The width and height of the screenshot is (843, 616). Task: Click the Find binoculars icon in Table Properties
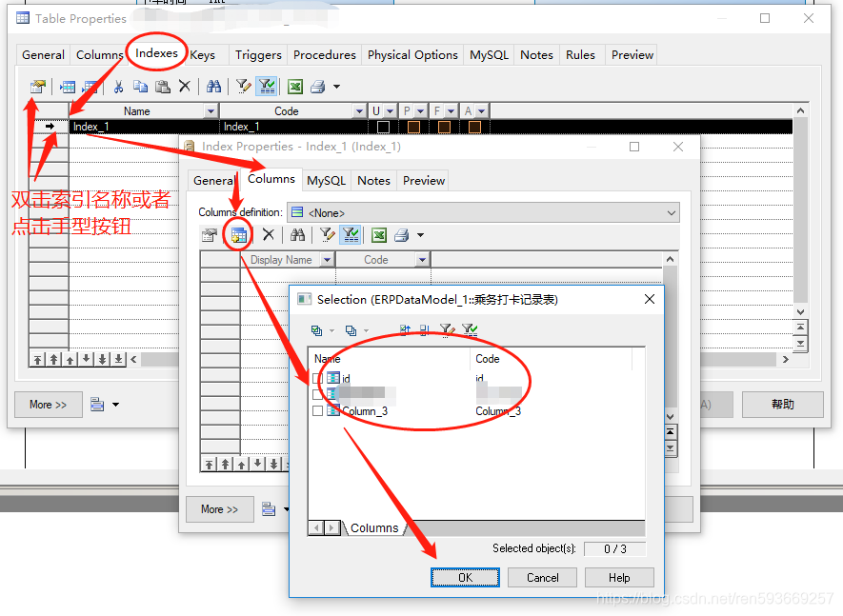click(214, 87)
